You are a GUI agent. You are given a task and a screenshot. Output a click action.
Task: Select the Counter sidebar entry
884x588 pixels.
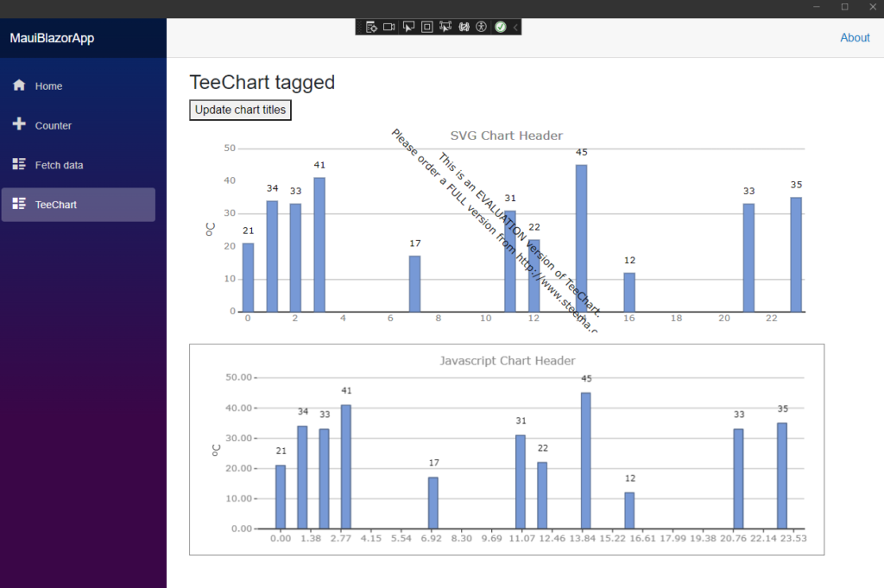(x=54, y=125)
